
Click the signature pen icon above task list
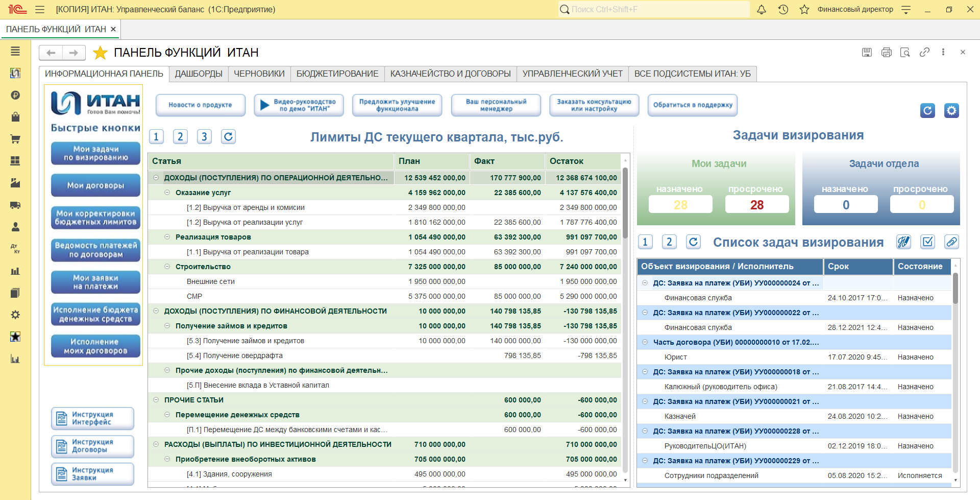pyautogui.click(x=903, y=242)
